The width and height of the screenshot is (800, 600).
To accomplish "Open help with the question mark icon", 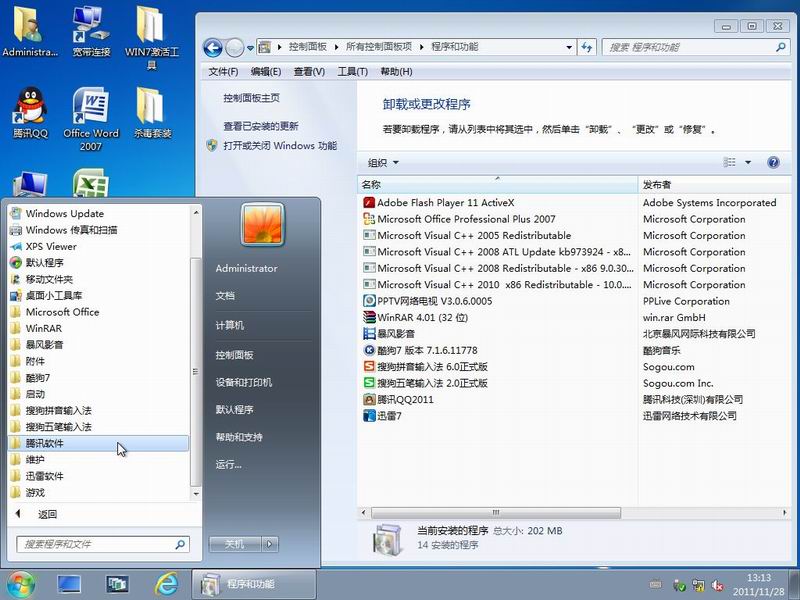I will coord(773,162).
